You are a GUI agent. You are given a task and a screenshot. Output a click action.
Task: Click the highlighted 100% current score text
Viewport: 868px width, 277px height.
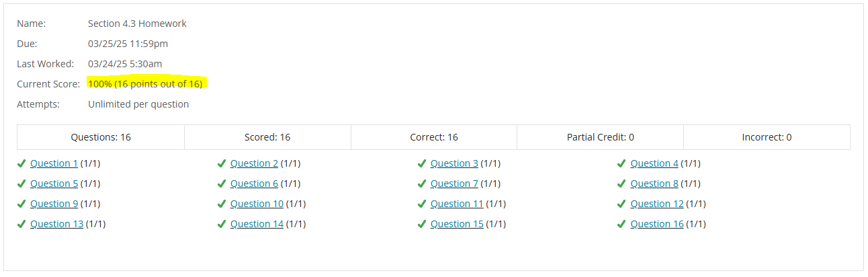tap(145, 84)
